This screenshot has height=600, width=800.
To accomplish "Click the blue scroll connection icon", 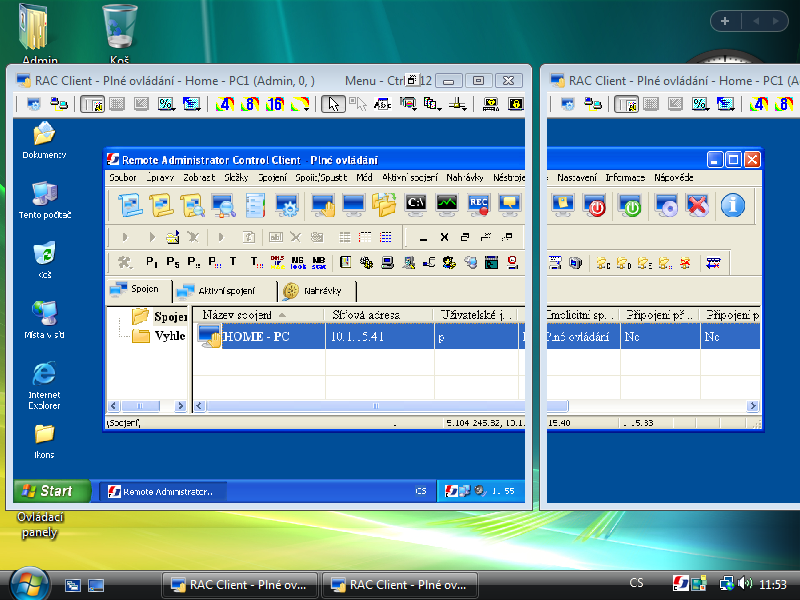I will (x=130, y=206).
